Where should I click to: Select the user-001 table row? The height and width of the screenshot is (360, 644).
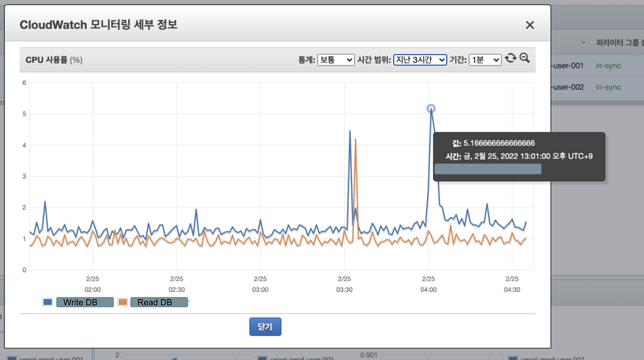597,65
